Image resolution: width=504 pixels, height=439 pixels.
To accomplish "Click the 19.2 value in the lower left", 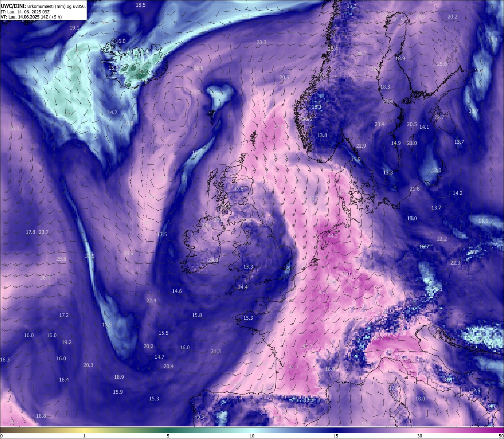I will 67,342.
